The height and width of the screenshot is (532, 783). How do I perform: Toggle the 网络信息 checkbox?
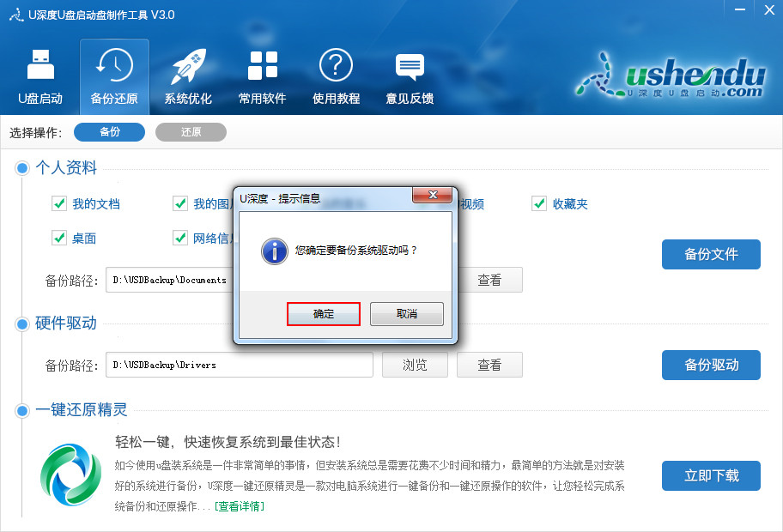(179, 238)
